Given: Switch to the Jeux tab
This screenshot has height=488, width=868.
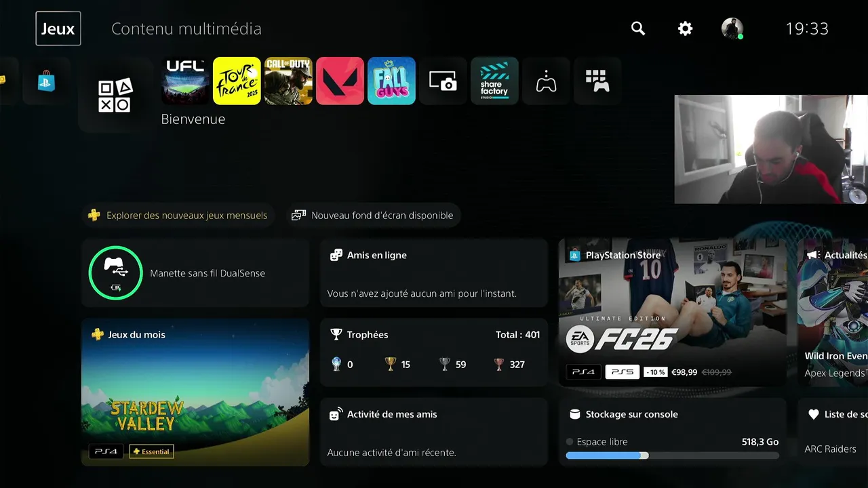Looking at the screenshot, I should [58, 28].
